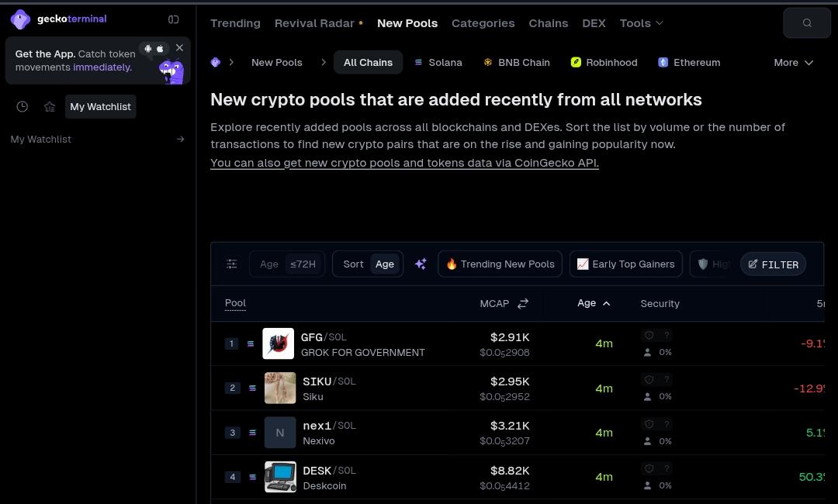
Task: Open the search button
Action: pyautogui.click(x=807, y=23)
